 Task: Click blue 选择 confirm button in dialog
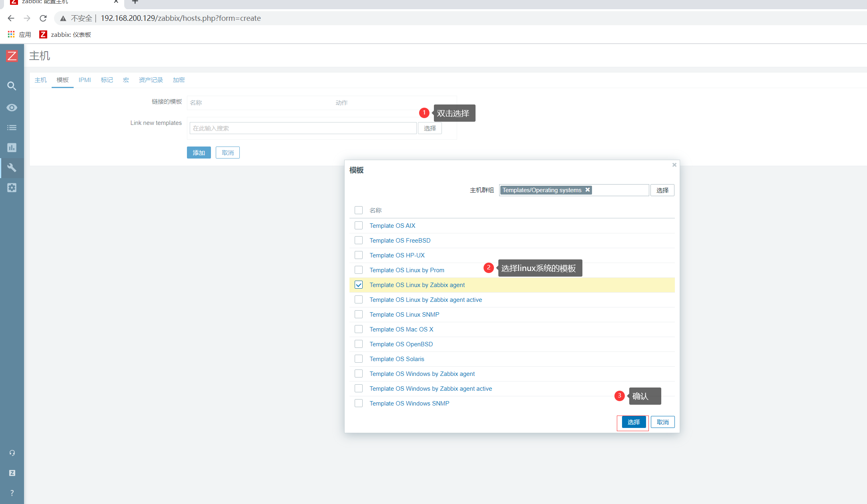coord(633,422)
